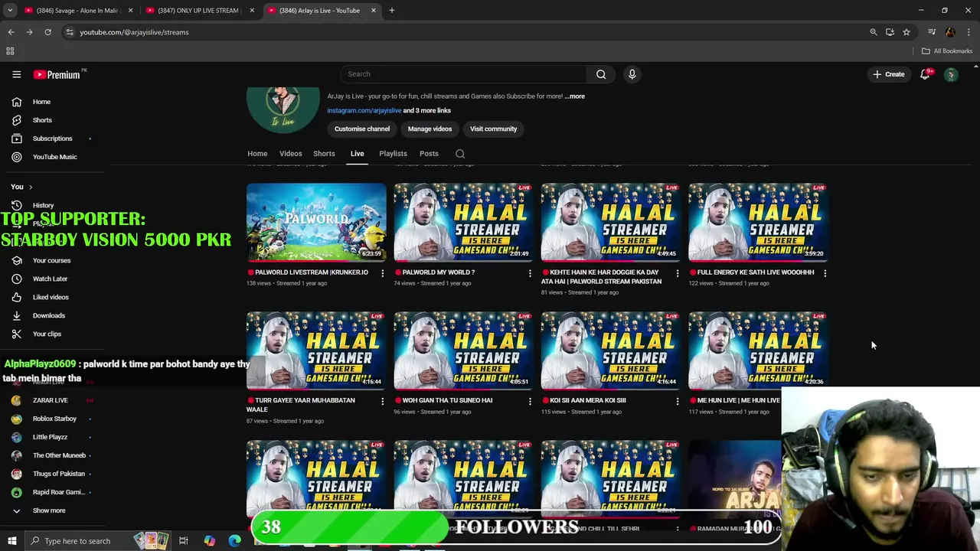Open options for KEHTE HAIN KE HAR DOGGIE video

[x=677, y=273]
